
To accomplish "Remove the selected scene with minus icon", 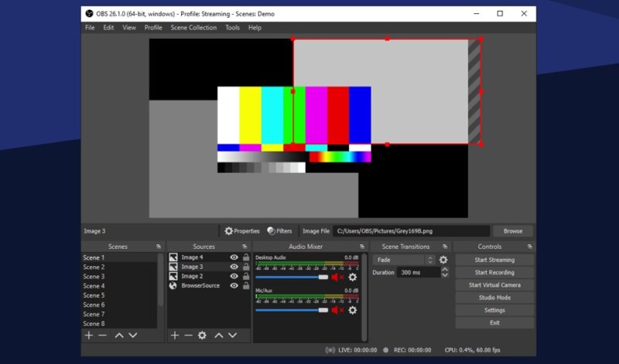I will coord(103,335).
